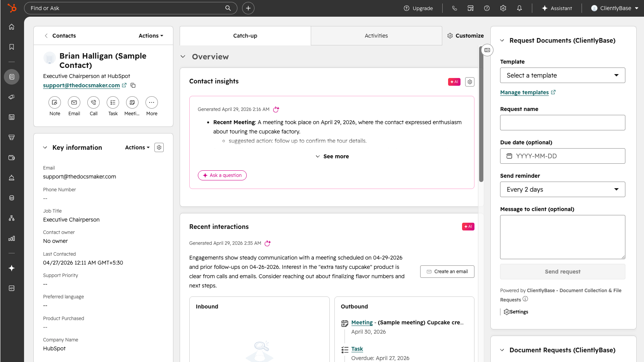The width and height of the screenshot is (644, 362).
Task: Open Key information settings gear
Action: (159, 147)
